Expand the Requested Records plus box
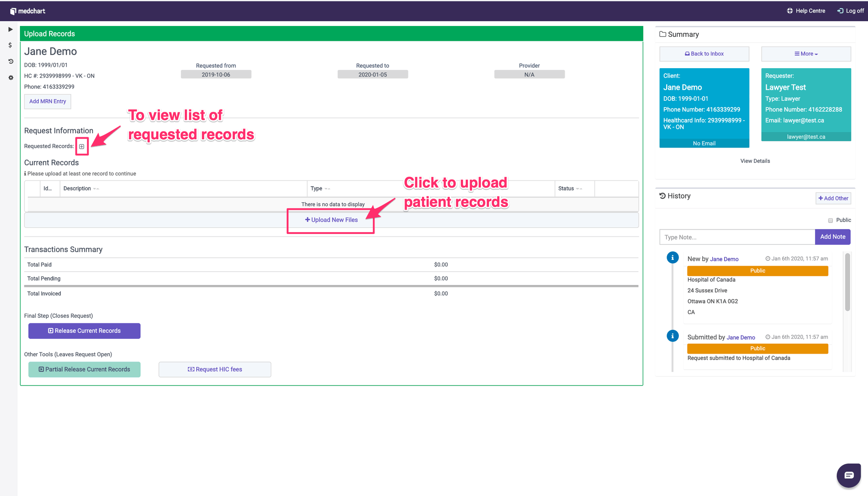 point(82,147)
